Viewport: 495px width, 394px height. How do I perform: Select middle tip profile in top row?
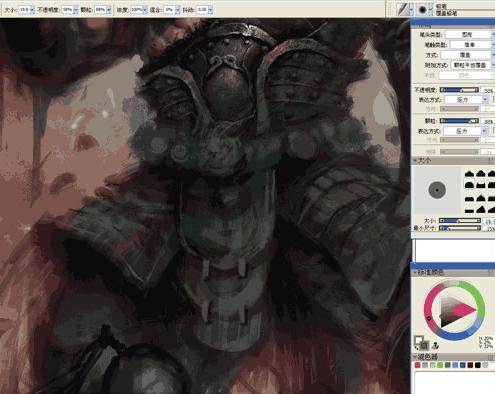click(480, 173)
